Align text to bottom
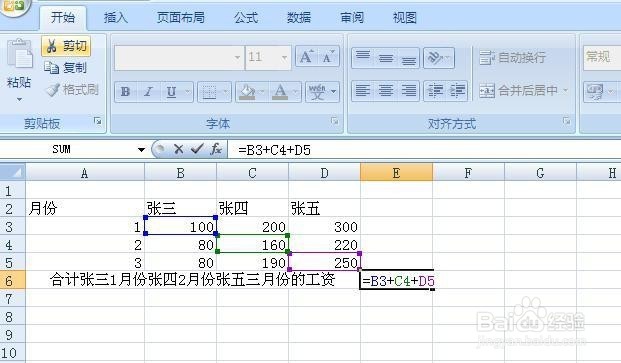Viewport: 621px width, 363px height. [408, 58]
